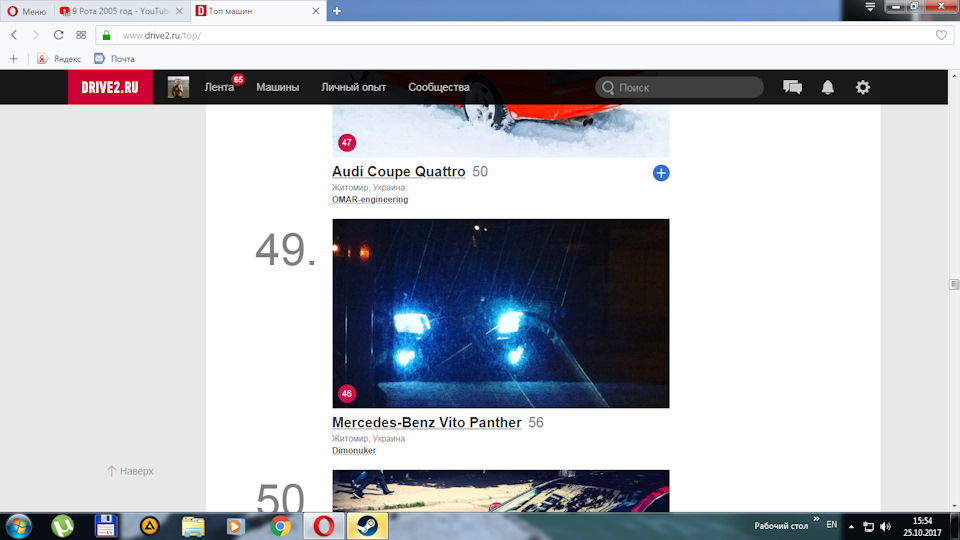Click the green security lock icon
This screenshot has height=540, width=960.
tap(107, 36)
